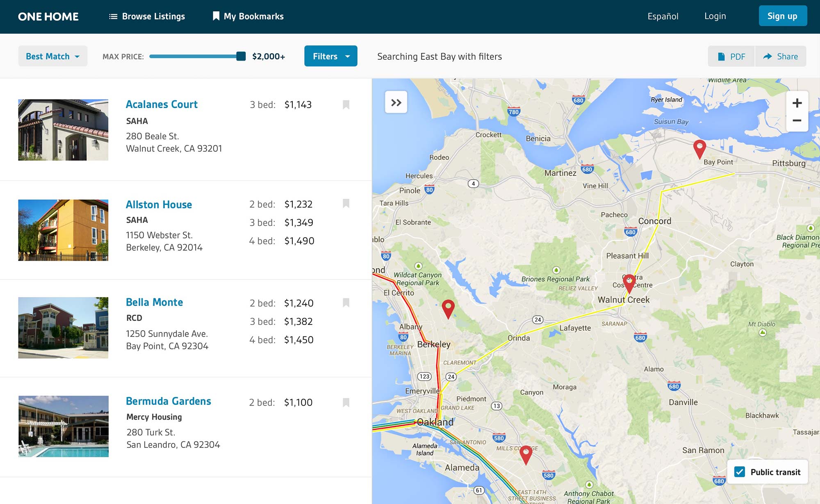Expand the Filters dropdown
The width and height of the screenshot is (820, 504).
coord(330,56)
